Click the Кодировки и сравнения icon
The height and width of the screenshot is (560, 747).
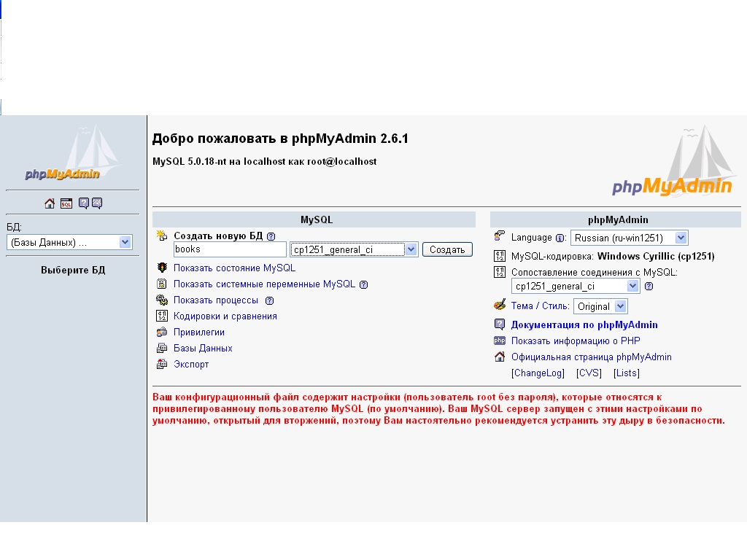click(162, 316)
